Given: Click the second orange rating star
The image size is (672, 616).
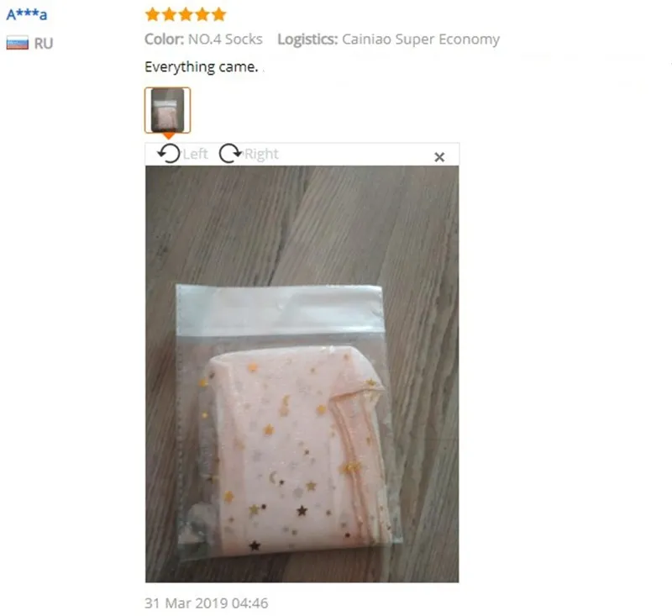Looking at the screenshot, I should point(170,14).
